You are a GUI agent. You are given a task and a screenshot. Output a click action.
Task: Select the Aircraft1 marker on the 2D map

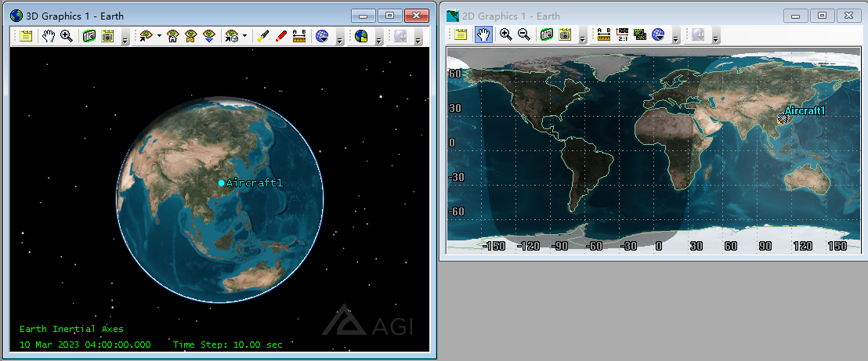coord(783,118)
